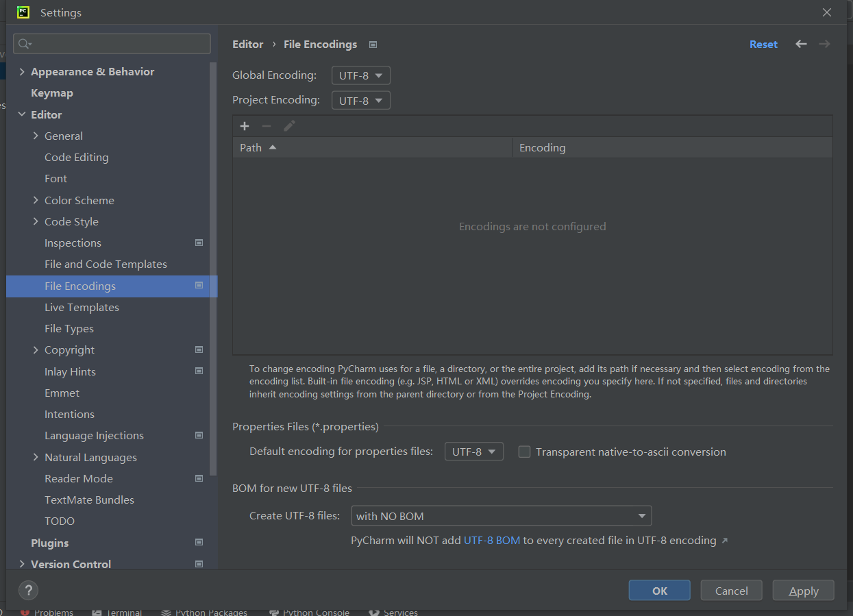Viewport: 853px width, 616px height.
Task: Click project-level icon next to File Encodings breadcrumb
Action: click(x=373, y=45)
